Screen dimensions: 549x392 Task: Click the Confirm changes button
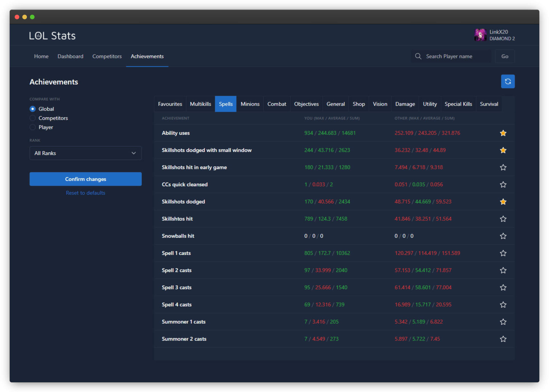pos(85,179)
